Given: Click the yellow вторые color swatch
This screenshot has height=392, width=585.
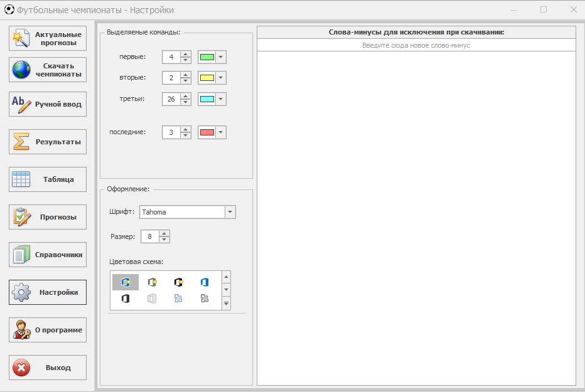Looking at the screenshot, I should [207, 78].
